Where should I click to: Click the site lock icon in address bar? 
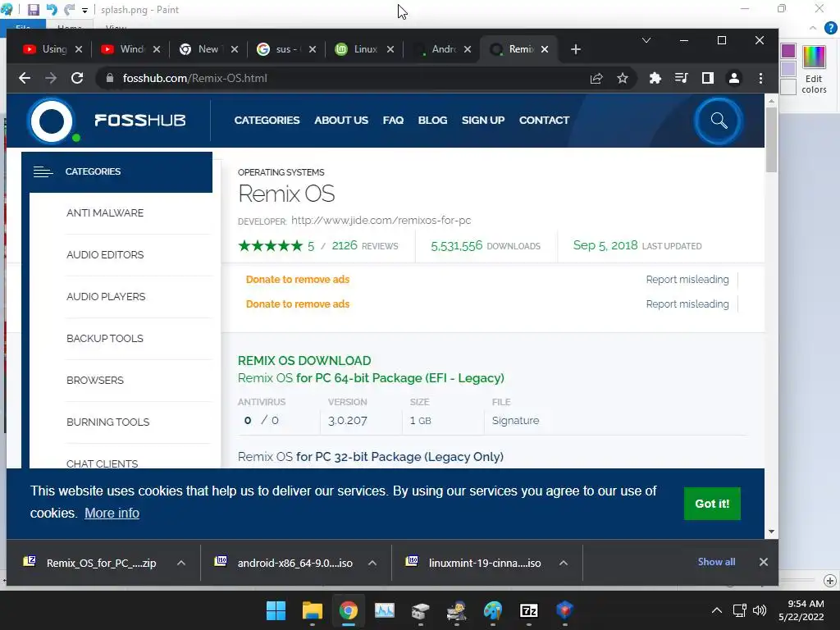point(110,78)
